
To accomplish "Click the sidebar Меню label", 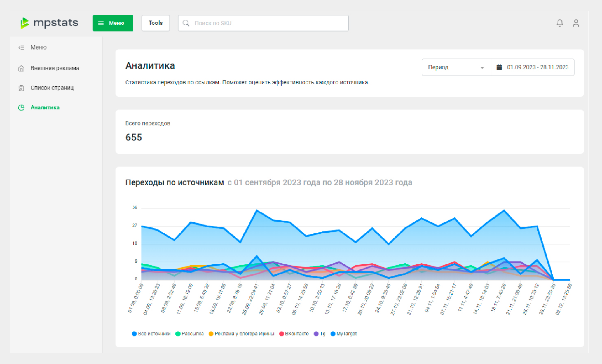I will pos(39,47).
